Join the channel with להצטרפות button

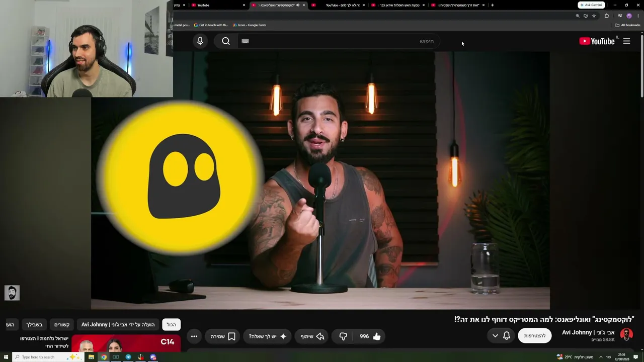(534, 335)
